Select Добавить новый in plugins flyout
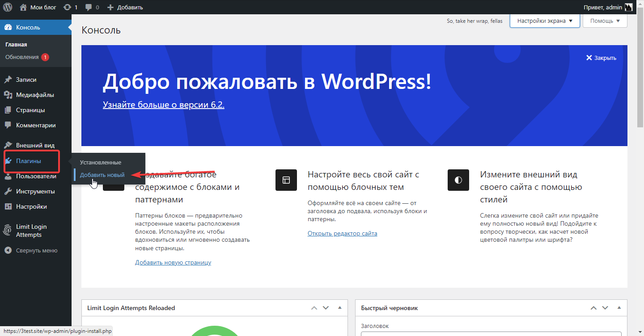 click(102, 175)
